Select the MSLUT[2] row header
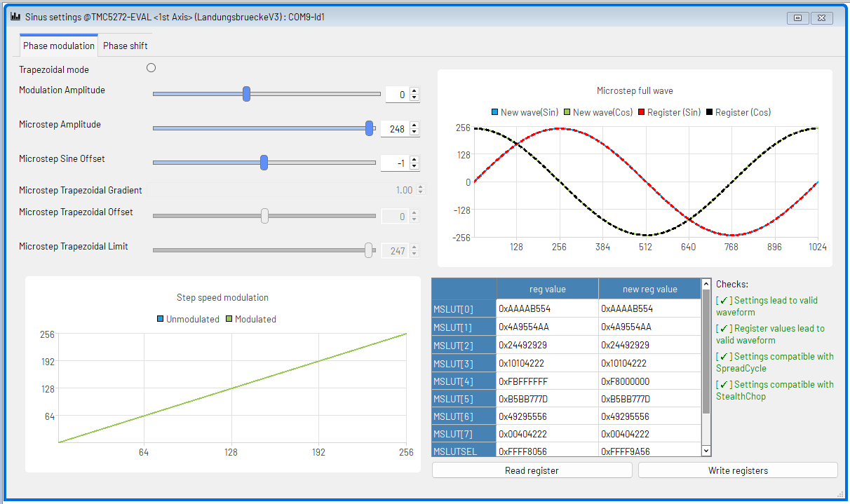The width and height of the screenshot is (850, 504). 464,345
